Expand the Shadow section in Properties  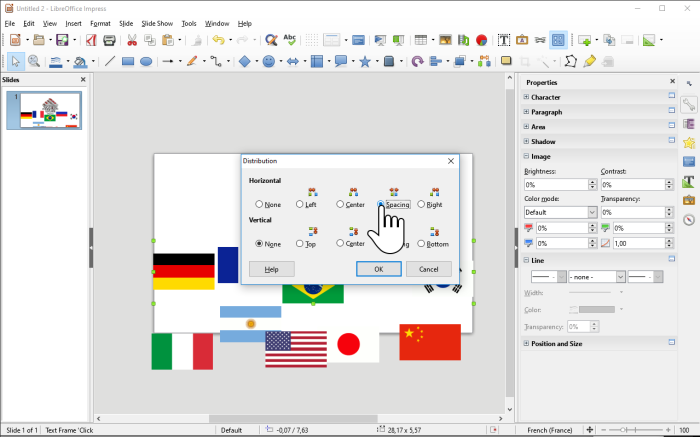coord(526,141)
